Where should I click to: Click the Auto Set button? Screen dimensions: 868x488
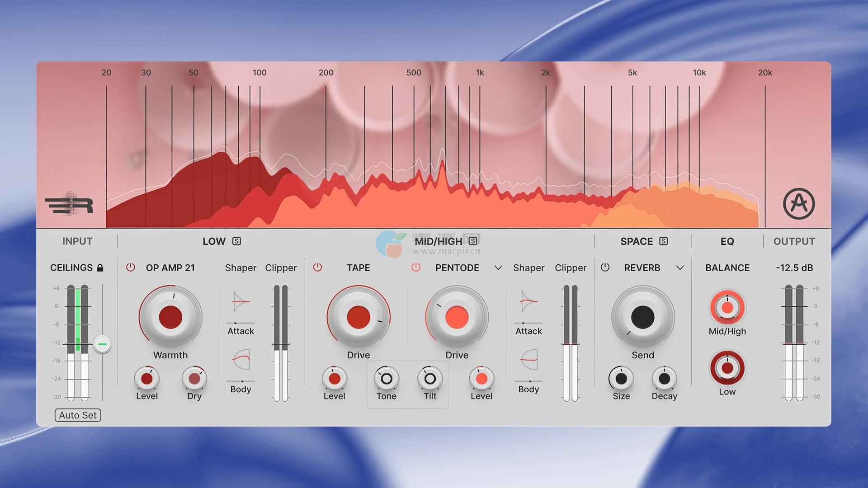pyautogui.click(x=78, y=415)
